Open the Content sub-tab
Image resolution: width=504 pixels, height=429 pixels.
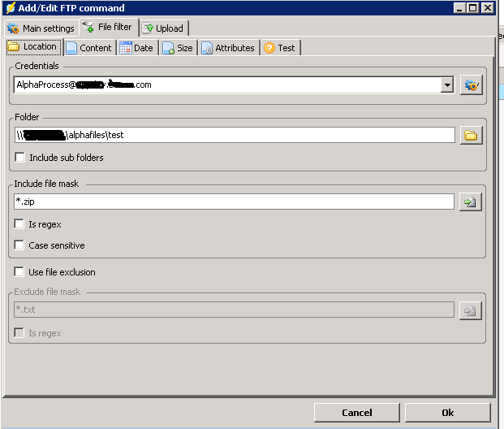click(x=88, y=48)
